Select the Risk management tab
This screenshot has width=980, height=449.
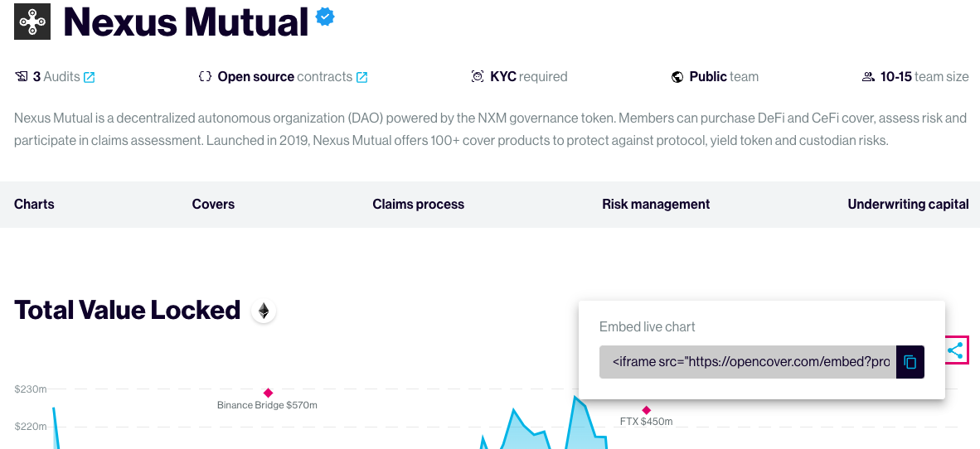(656, 205)
